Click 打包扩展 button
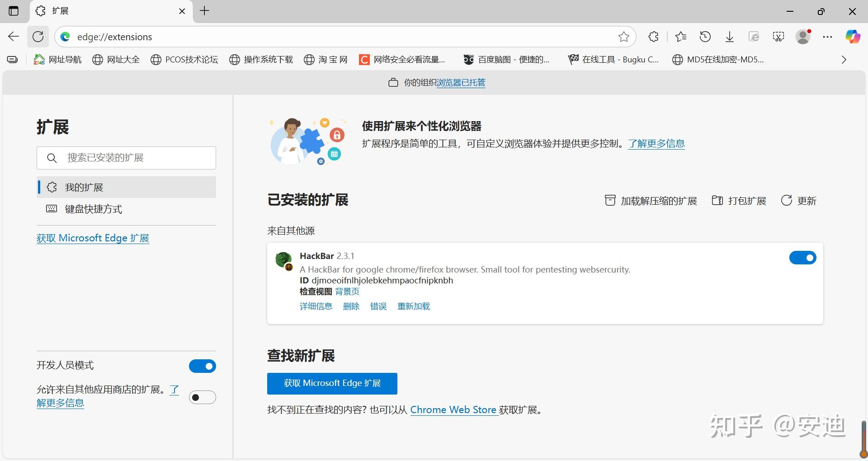Viewport: 868px width, 461px height. coord(739,201)
